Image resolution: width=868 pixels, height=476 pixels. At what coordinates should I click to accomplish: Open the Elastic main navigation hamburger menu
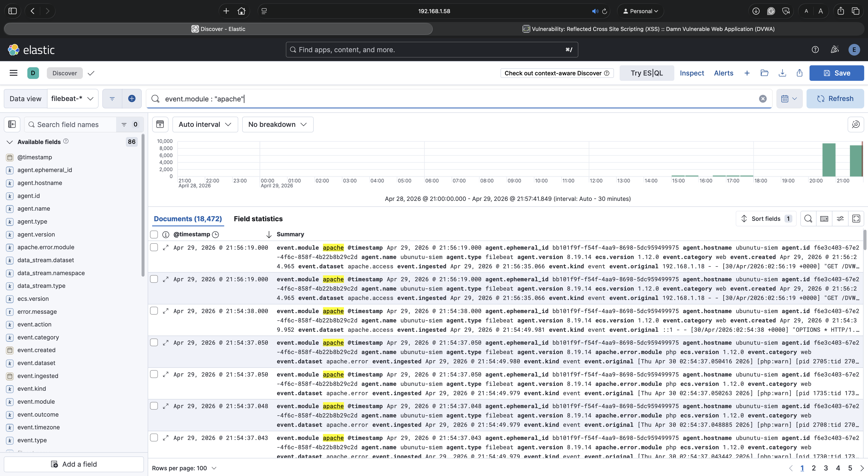[14, 73]
